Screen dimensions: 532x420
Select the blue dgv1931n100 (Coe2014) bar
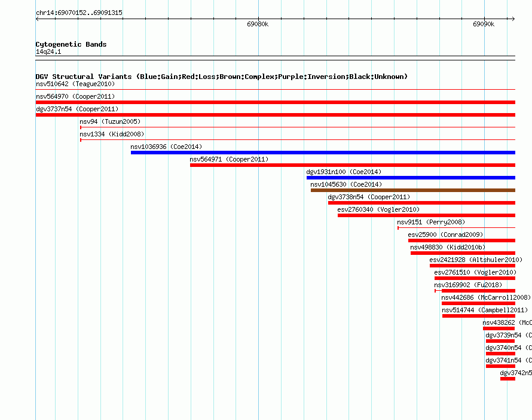pyautogui.click(x=411, y=178)
